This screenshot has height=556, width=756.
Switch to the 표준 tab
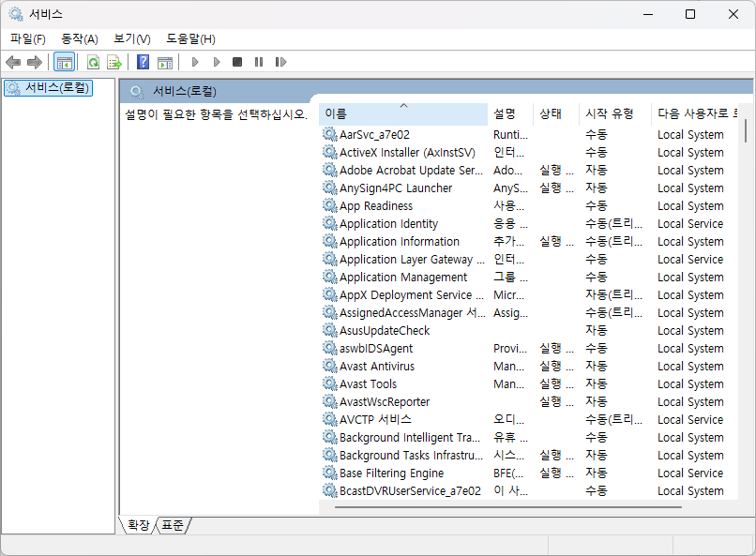(x=173, y=525)
